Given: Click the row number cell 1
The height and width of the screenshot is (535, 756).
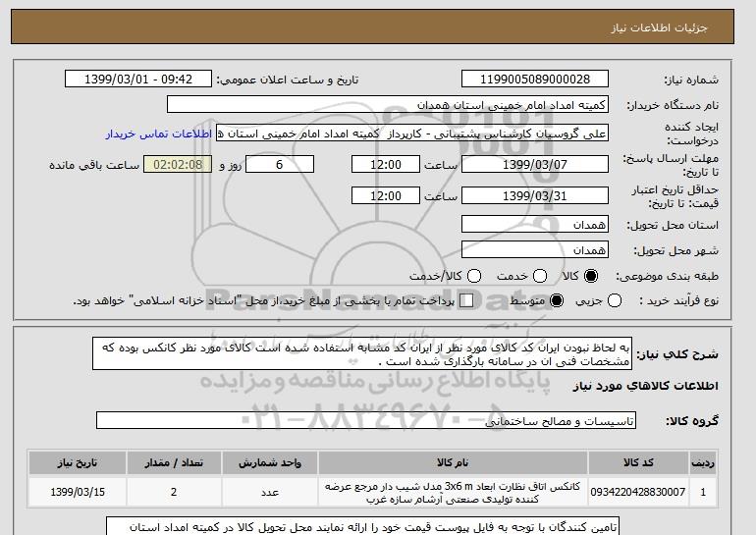Looking at the screenshot, I should click(703, 492).
